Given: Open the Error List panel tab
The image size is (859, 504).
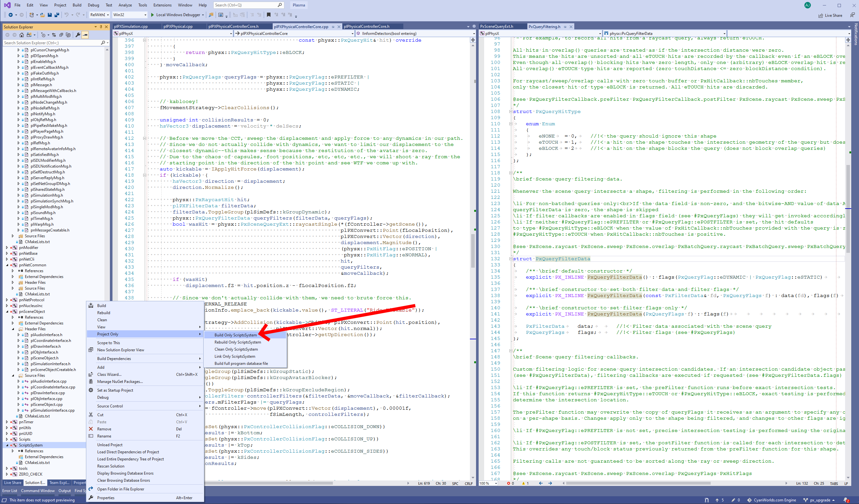Looking at the screenshot, I should 10,491.
